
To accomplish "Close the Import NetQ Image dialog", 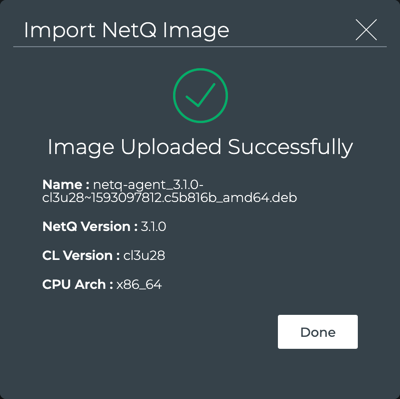I will [x=366, y=30].
